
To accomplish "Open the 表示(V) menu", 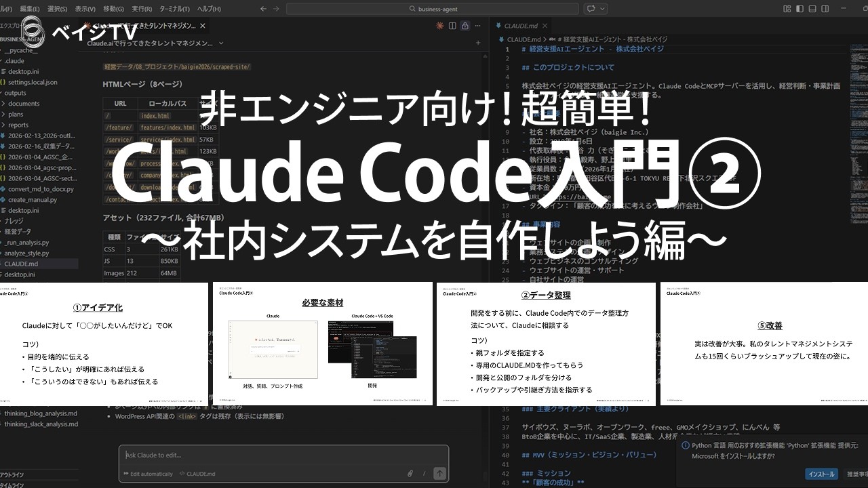I will click(x=85, y=9).
